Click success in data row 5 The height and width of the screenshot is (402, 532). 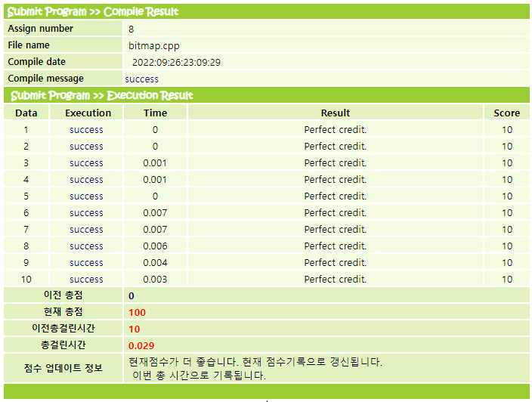(x=86, y=196)
